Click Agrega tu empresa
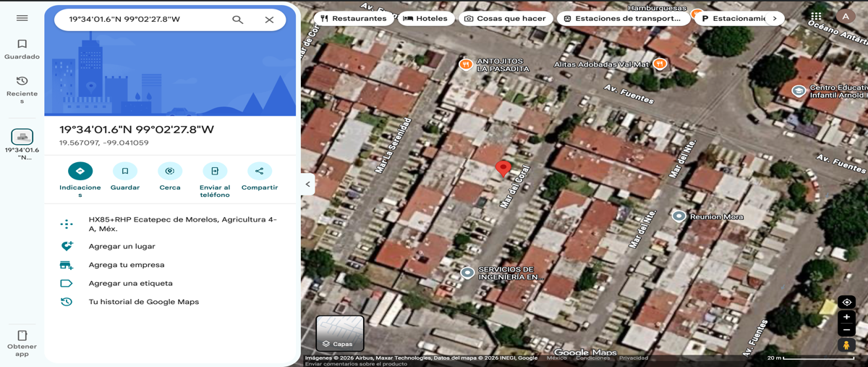The image size is (868, 367). (x=170, y=265)
